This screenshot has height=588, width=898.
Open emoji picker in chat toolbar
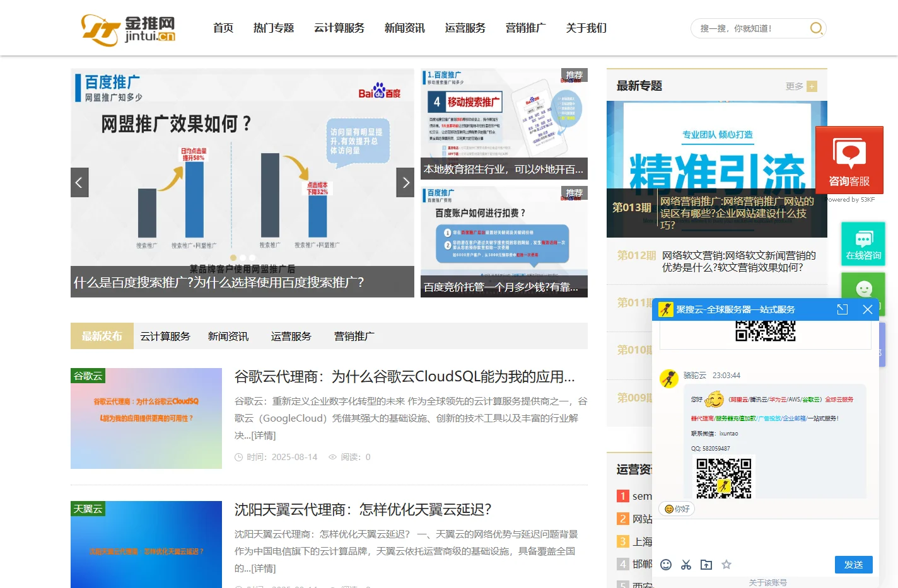coord(666,565)
